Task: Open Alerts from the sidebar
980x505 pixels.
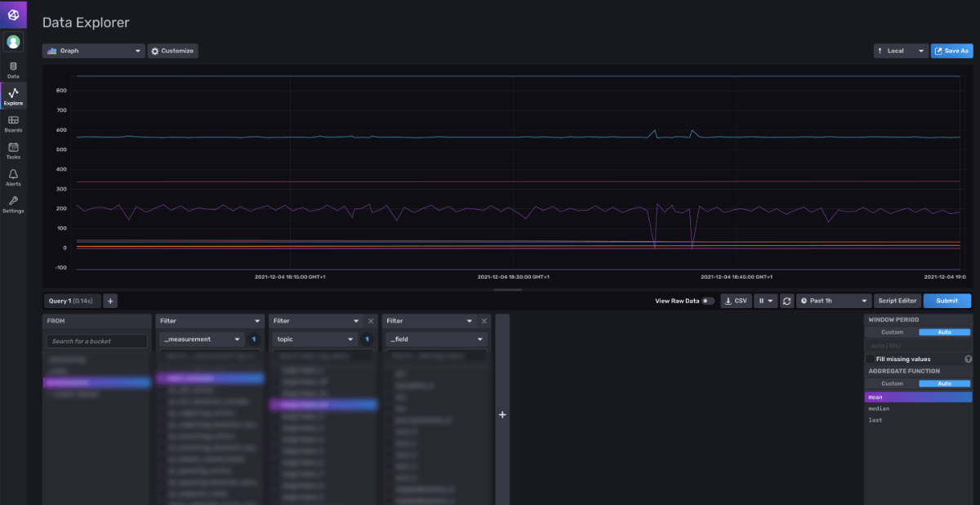Action: (x=13, y=178)
